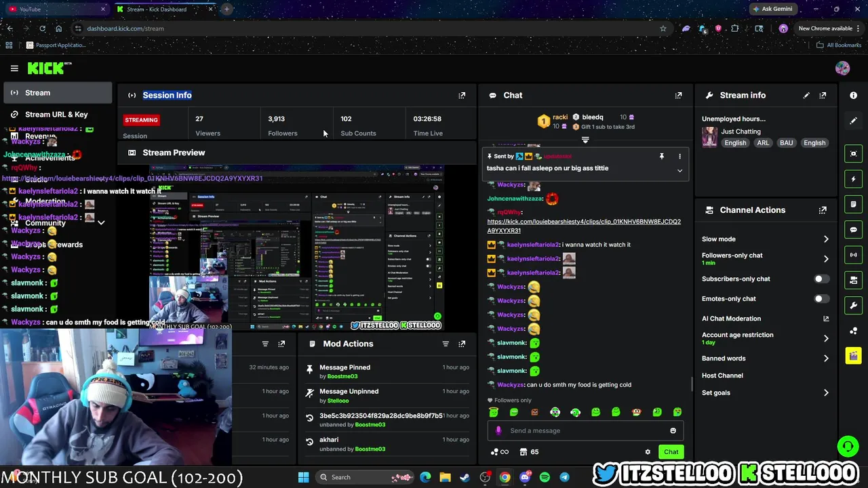The height and width of the screenshot is (488, 868).
Task: Click the yellow clapperboard clips icon
Action: [x=854, y=355]
